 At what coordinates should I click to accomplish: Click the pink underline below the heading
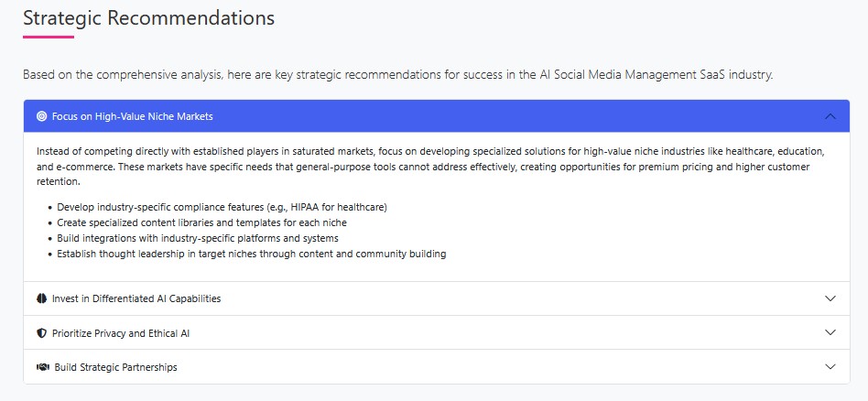coord(48,37)
